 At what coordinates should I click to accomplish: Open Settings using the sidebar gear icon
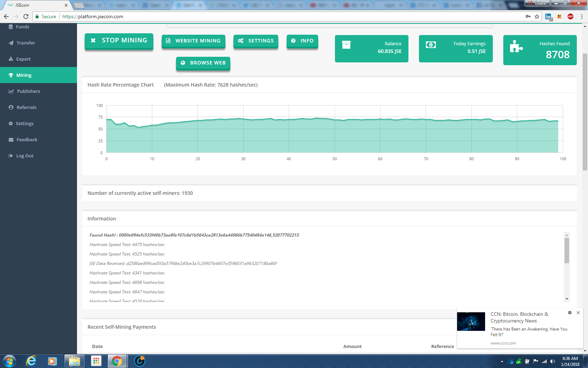[x=10, y=123]
